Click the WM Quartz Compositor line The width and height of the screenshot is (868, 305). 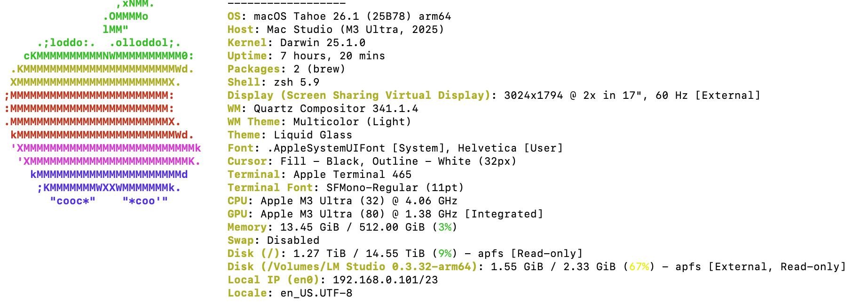click(323, 109)
